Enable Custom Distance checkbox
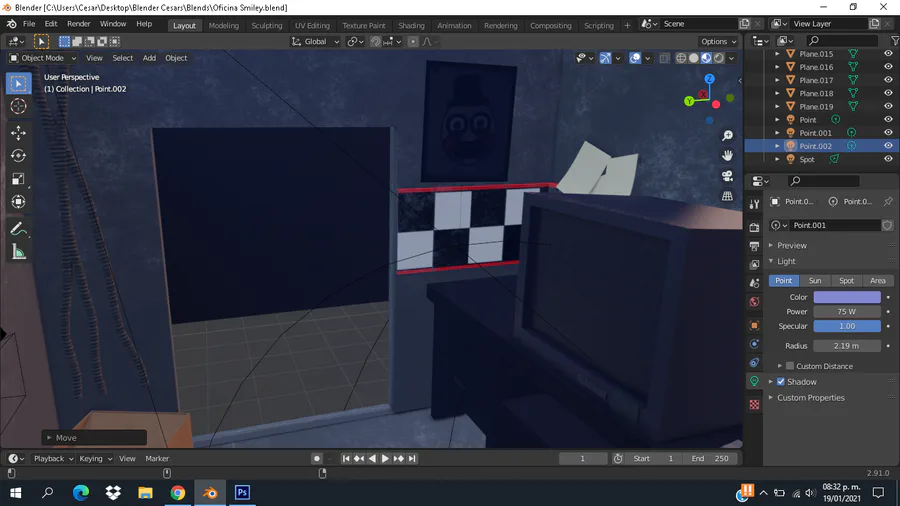The height and width of the screenshot is (506, 900). (x=790, y=366)
